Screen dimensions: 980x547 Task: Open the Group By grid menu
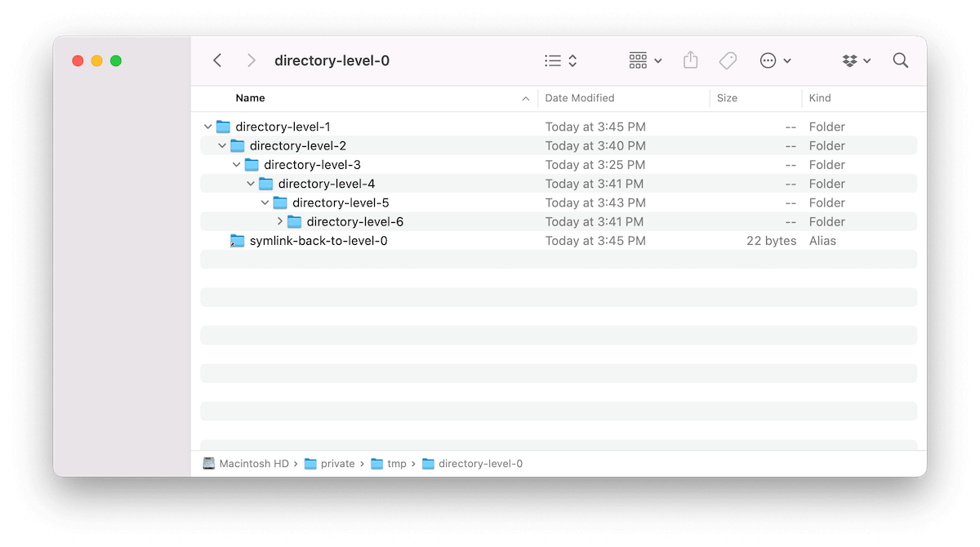coord(645,60)
